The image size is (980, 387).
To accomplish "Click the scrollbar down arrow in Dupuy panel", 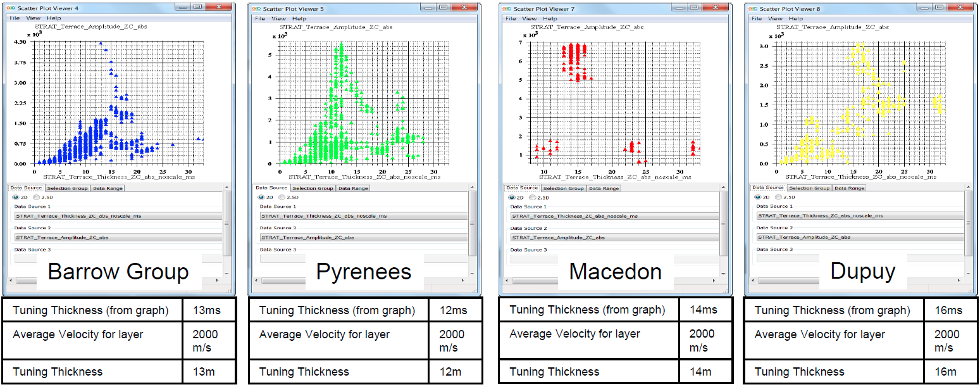I will click(967, 272).
